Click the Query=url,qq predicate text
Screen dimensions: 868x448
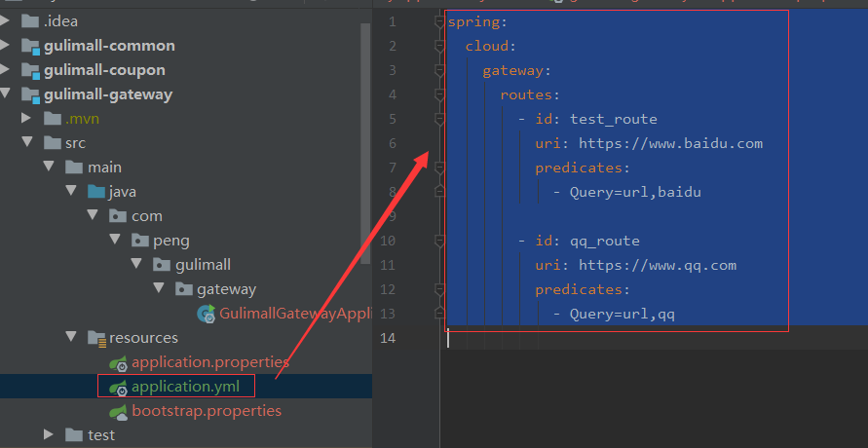coord(623,314)
